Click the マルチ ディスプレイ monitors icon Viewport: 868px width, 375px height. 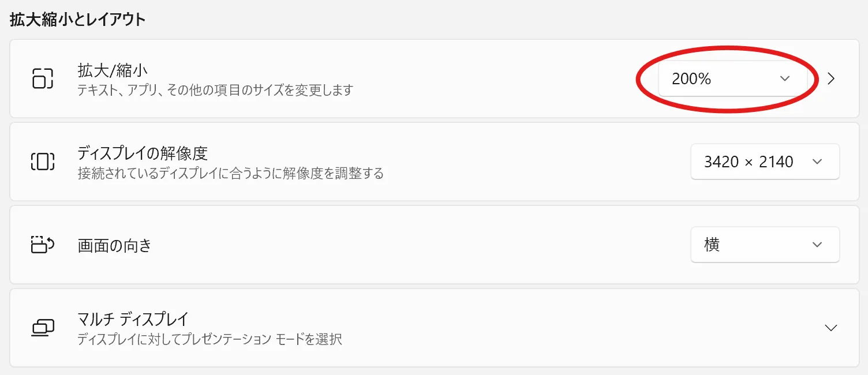coord(42,328)
